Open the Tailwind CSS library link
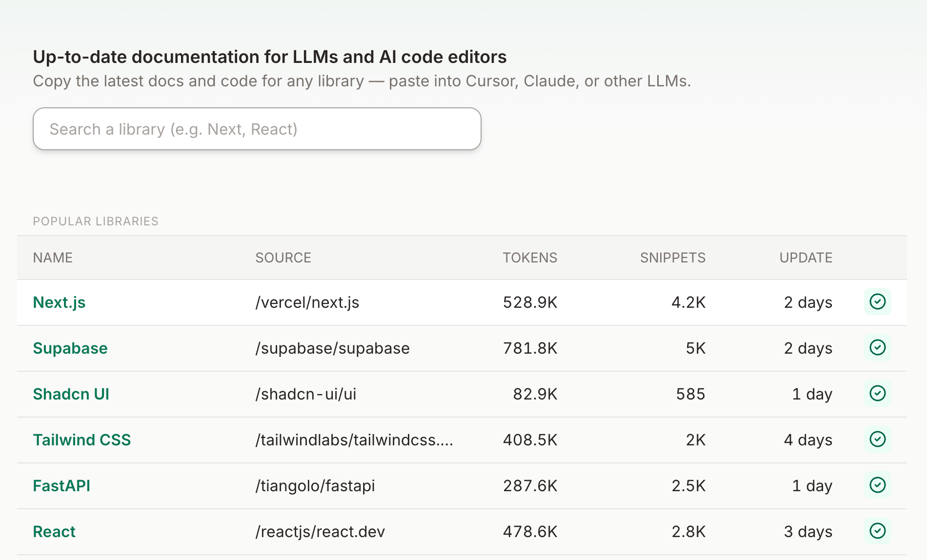Viewport: 927px width, 560px height. pos(82,440)
